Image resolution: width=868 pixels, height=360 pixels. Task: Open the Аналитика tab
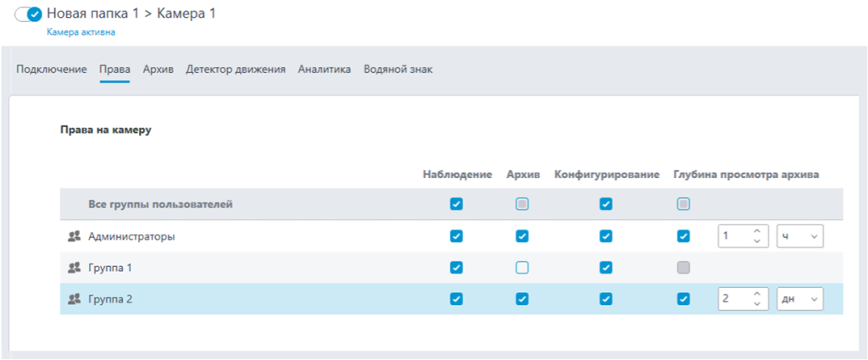pyautogui.click(x=324, y=69)
